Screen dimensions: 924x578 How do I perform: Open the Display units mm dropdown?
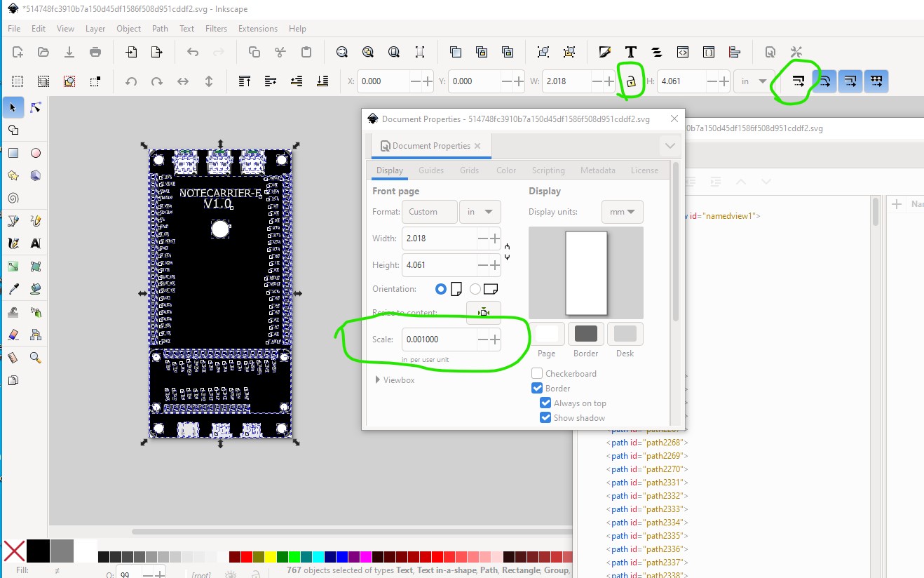coord(622,212)
